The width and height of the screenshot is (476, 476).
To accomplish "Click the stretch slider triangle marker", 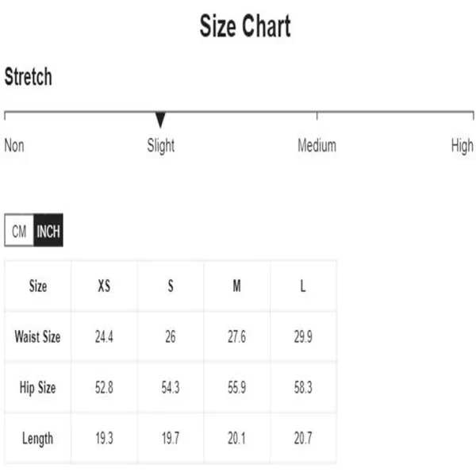I will (x=160, y=120).
